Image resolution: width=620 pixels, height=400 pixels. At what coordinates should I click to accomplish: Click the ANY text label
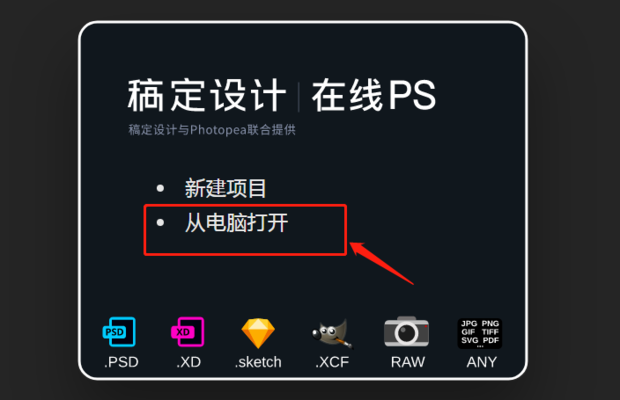coord(482,362)
